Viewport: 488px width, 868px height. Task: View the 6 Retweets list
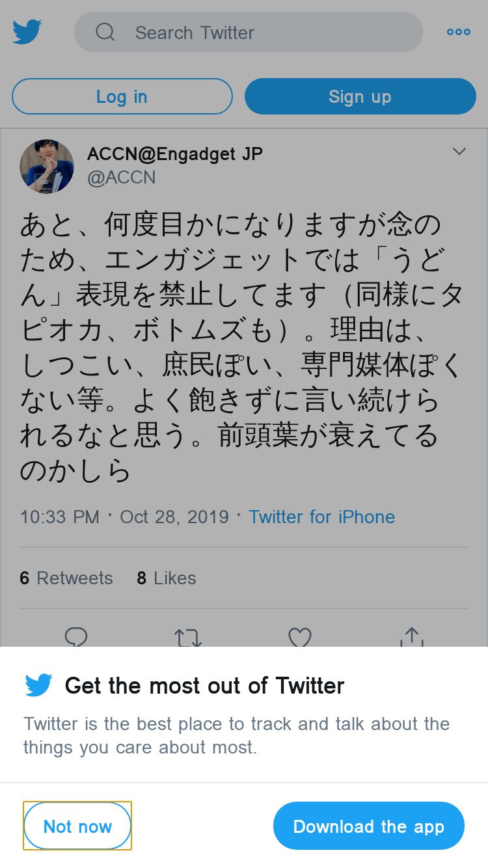[66, 578]
